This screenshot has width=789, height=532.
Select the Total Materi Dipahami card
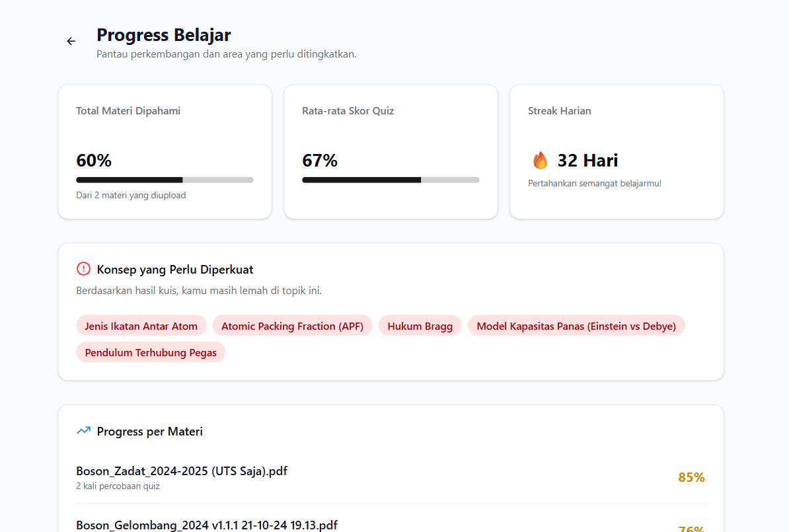coord(164,151)
